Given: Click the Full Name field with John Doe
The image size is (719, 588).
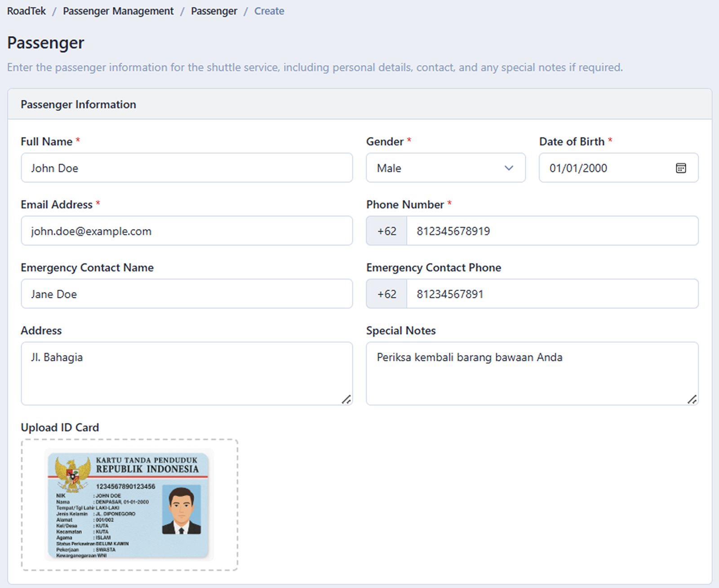Looking at the screenshot, I should click(x=186, y=168).
